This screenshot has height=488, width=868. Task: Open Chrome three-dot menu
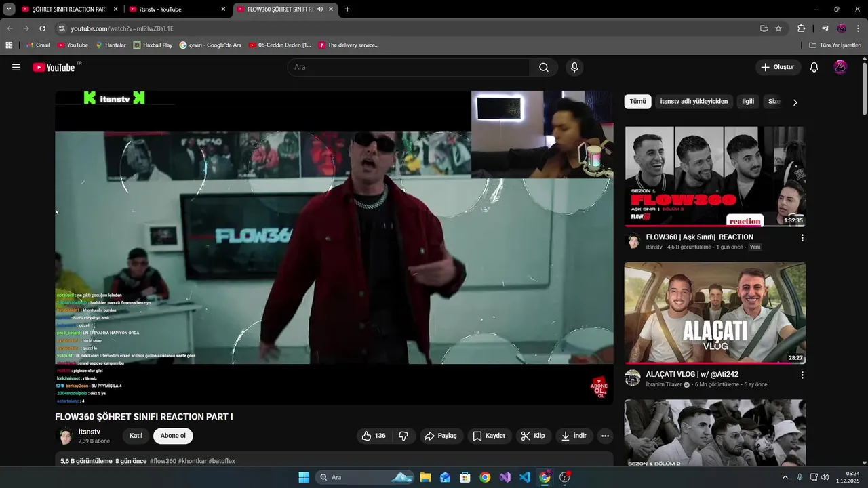(859, 28)
